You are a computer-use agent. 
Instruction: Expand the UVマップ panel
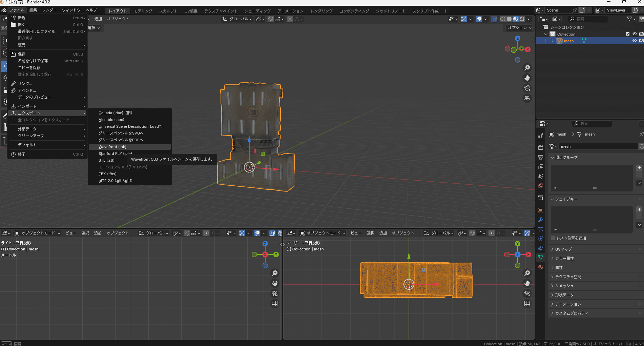pyautogui.click(x=563, y=249)
